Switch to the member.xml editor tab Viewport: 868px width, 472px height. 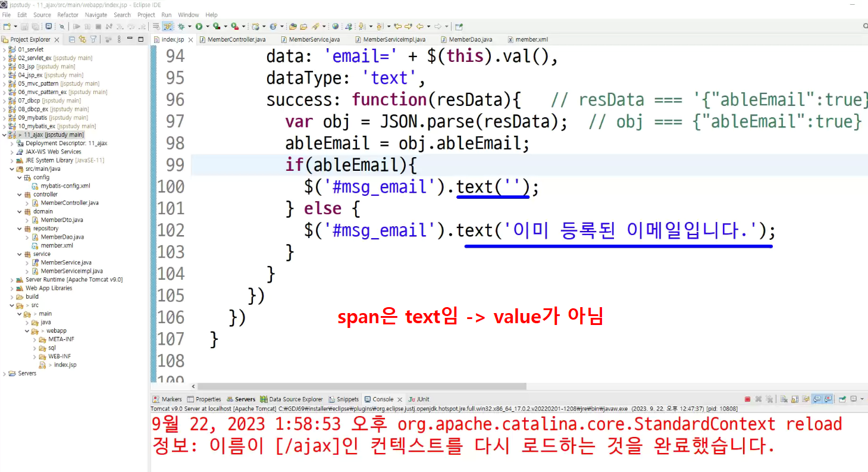[528, 39]
